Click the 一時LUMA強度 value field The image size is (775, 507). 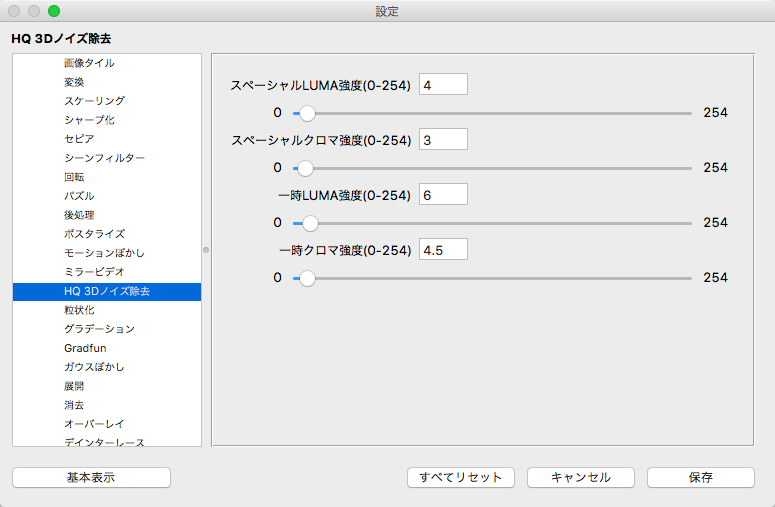pos(443,195)
